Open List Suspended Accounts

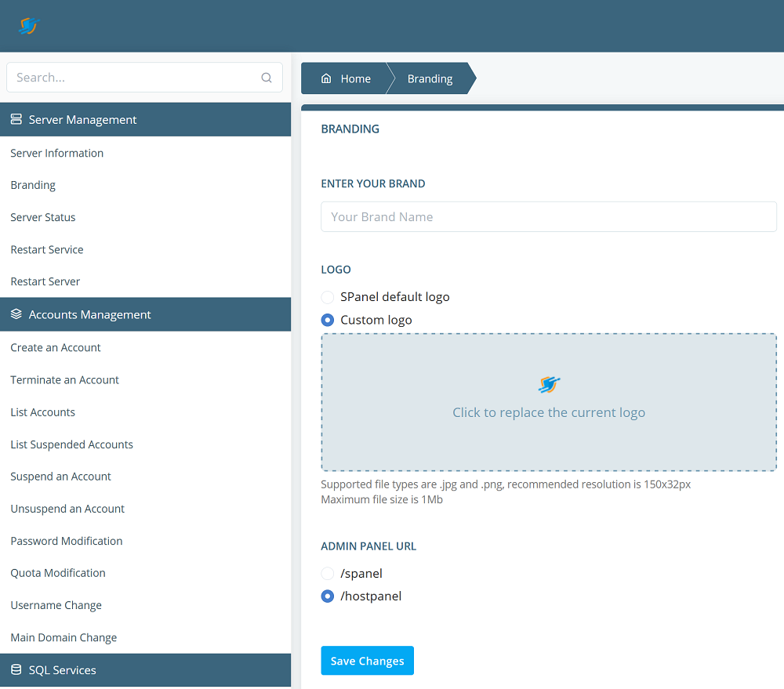pyautogui.click(x=71, y=444)
